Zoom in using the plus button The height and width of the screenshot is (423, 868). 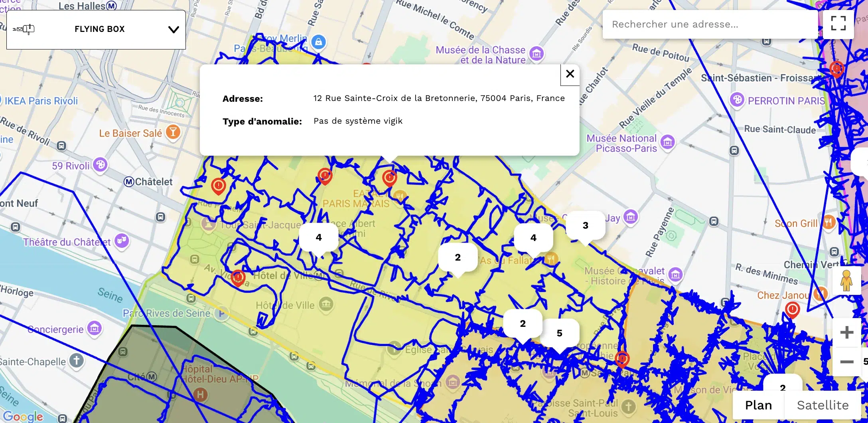point(846,332)
